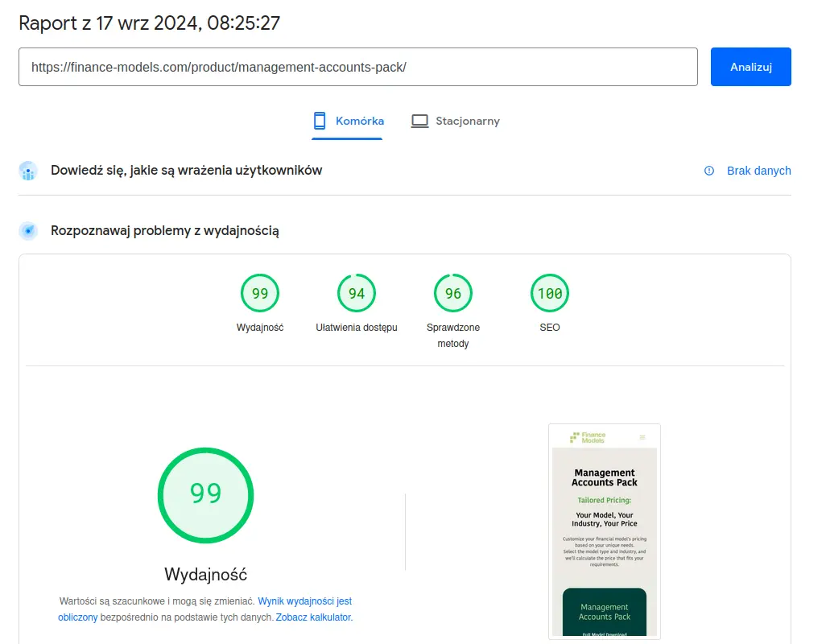The width and height of the screenshot is (826, 644).
Task: Click the mobile phone icon
Action: [320, 121]
